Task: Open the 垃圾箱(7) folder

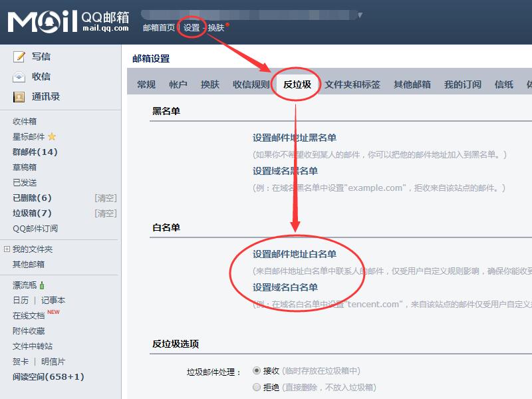Action: pos(32,213)
